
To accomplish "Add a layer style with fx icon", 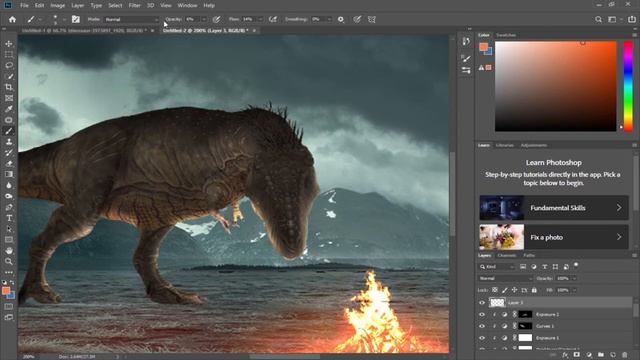I will (x=565, y=355).
